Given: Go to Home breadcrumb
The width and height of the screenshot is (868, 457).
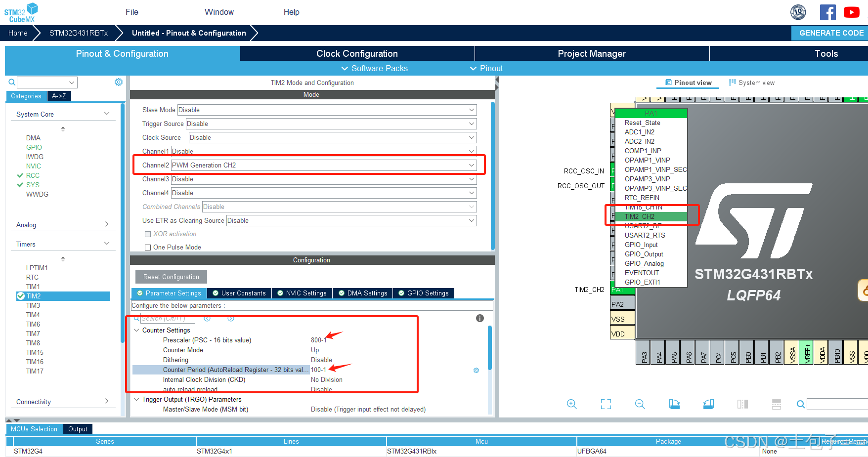Looking at the screenshot, I should (x=18, y=33).
